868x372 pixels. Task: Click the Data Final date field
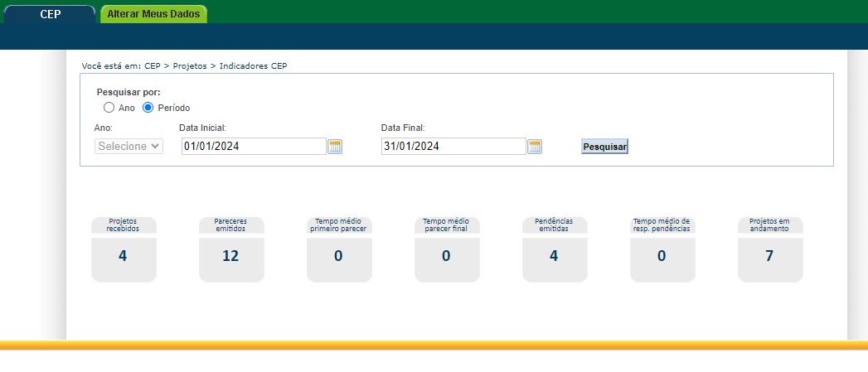pos(453,147)
